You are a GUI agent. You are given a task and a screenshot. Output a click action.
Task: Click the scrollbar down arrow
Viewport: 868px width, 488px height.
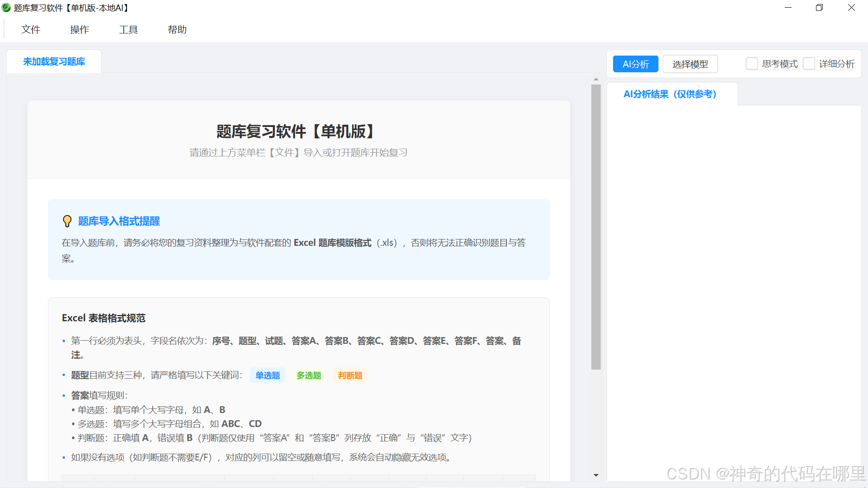(596, 475)
